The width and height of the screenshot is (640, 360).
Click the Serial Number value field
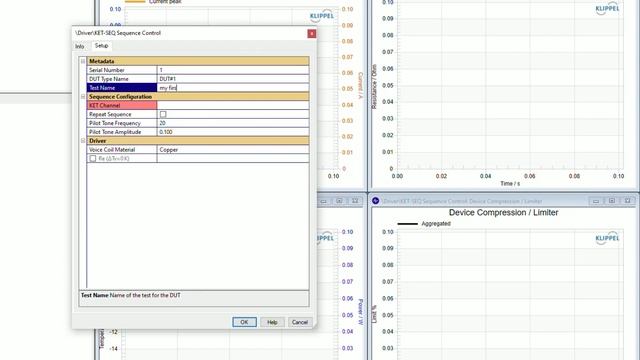click(233, 70)
